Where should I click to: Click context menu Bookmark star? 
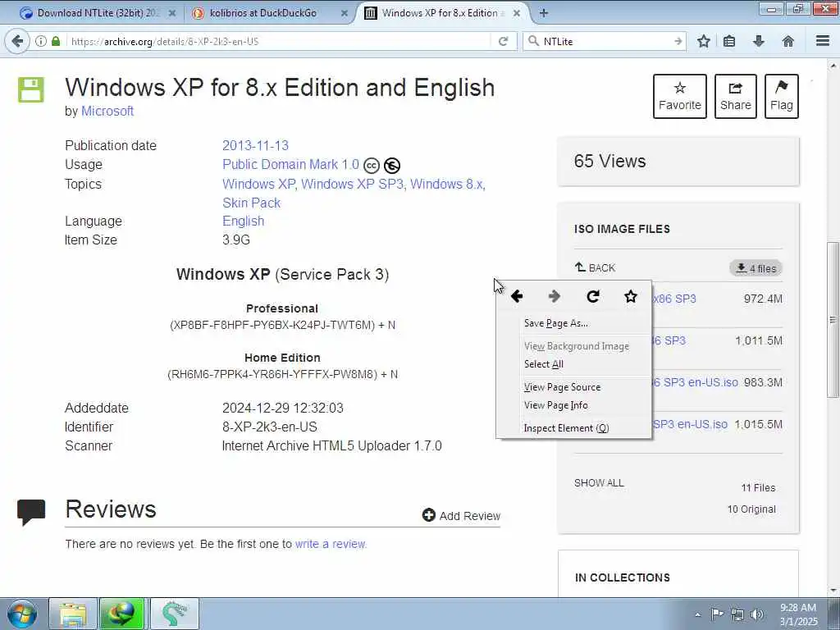pos(631,296)
